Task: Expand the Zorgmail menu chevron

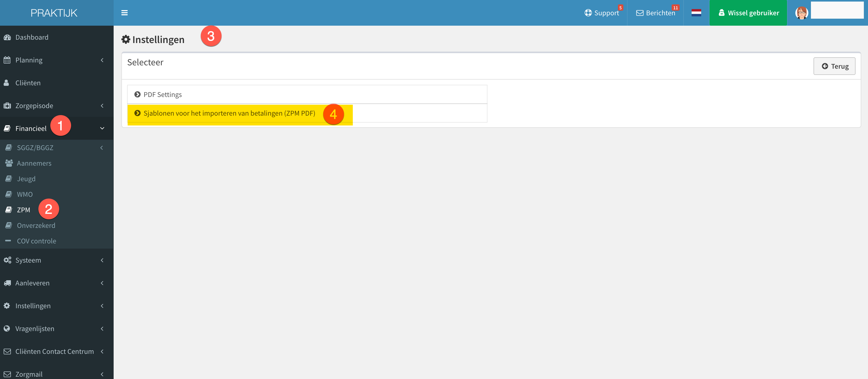Action: click(x=102, y=374)
